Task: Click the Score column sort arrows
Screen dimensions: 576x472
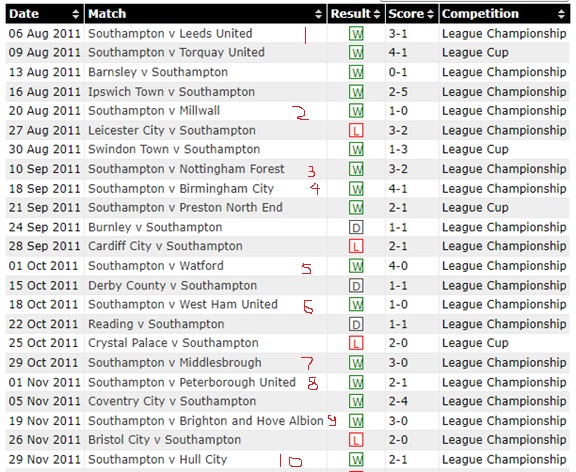Action: (431, 14)
